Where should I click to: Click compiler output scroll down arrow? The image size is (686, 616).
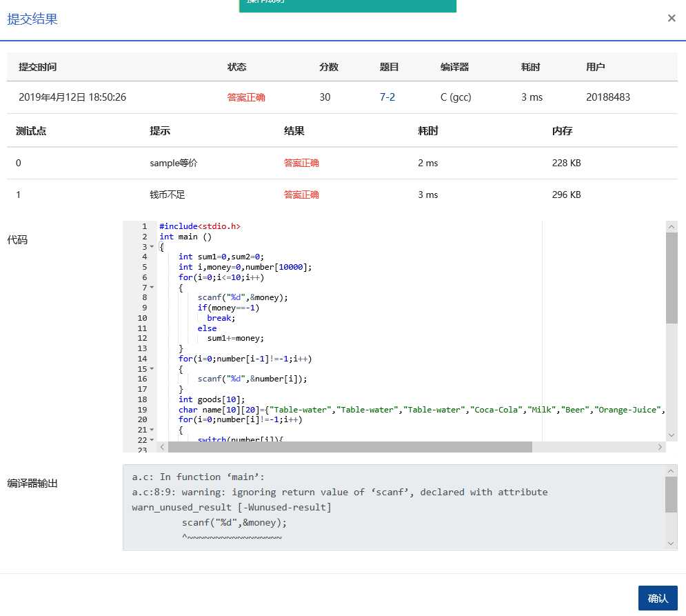[x=671, y=544]
